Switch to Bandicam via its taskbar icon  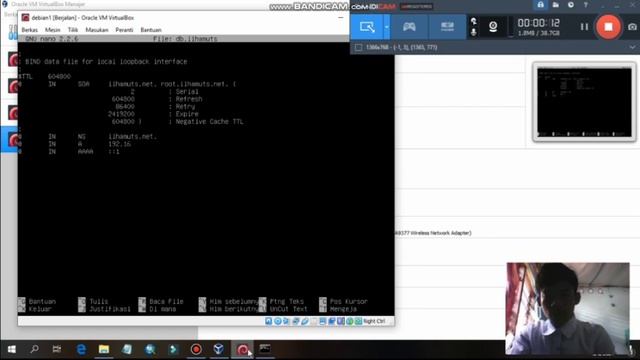tap(196, 349)
